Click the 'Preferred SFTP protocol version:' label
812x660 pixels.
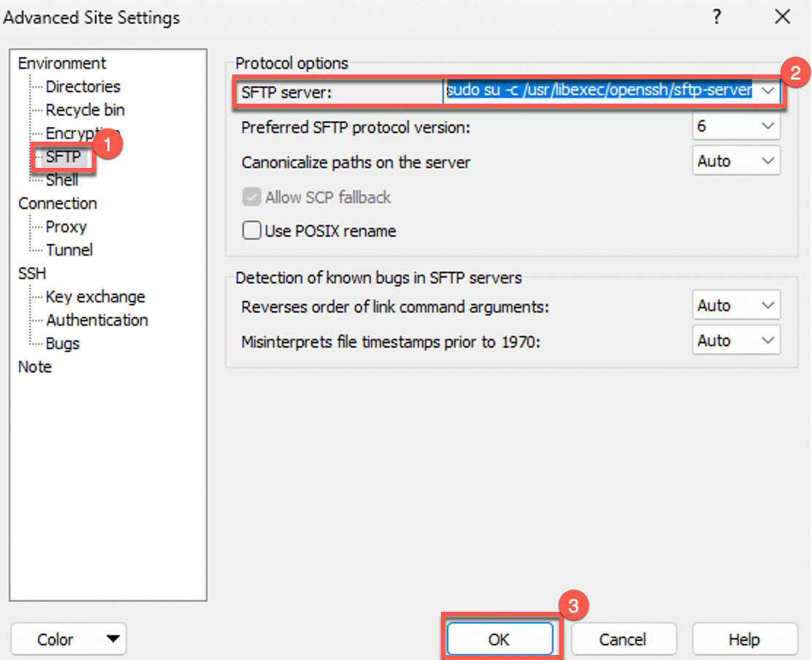click(x=356, y=127)
